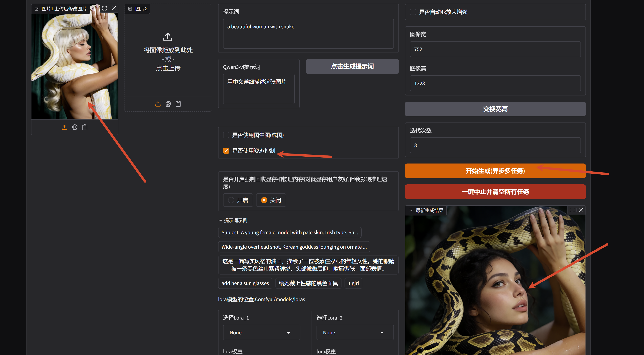644x355 pixels.
Task: Enable 是否使用图生图(洗图) checkbox
Action: click(x=226, y=135)
